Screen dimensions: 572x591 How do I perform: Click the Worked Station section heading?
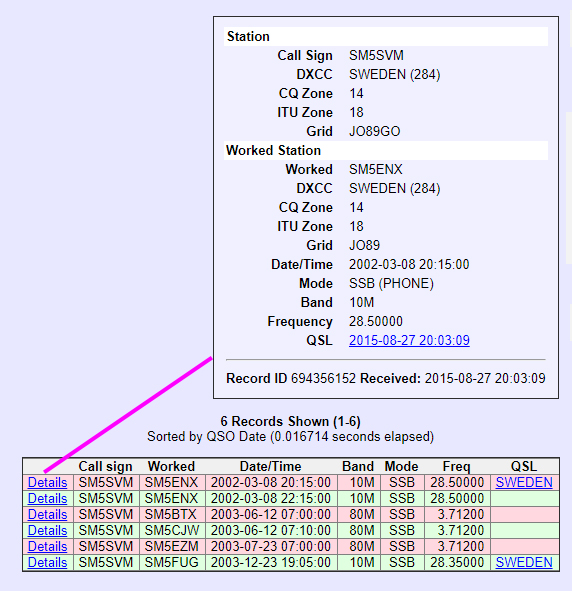tap(274, 150)
